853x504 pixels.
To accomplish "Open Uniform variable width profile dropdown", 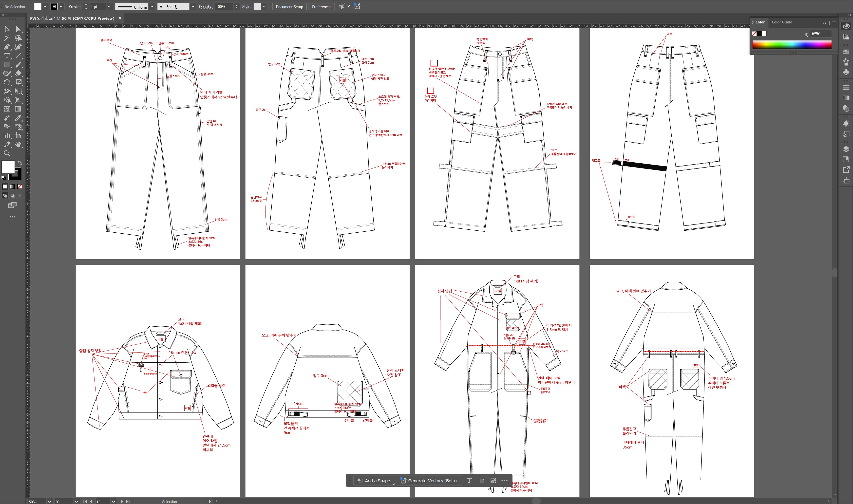I will point(152,6).
